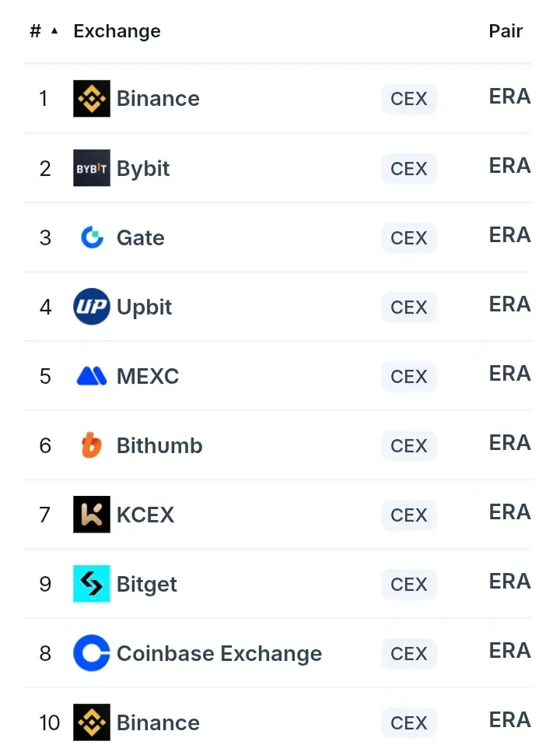560x752 pixels.
Task: Open the Binance link in row 10
Action: (x=158, y=722)
